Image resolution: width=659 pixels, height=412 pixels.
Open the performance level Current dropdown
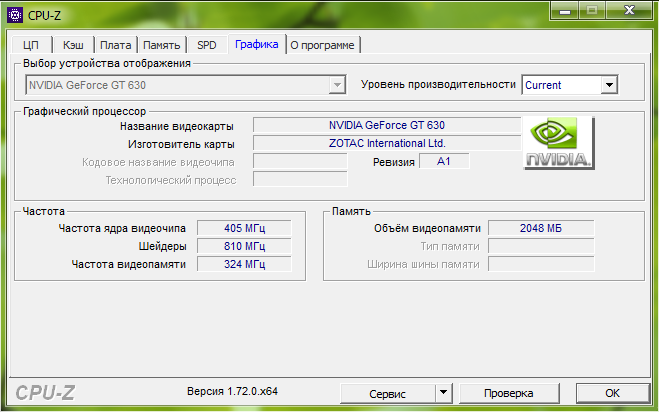(609, 85)
